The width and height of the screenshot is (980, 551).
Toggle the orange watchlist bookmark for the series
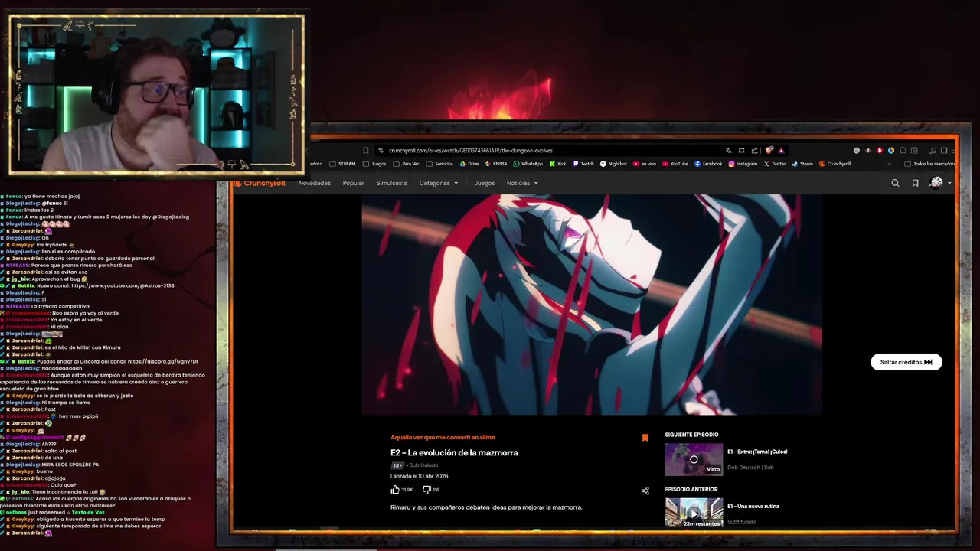[645, 438]
